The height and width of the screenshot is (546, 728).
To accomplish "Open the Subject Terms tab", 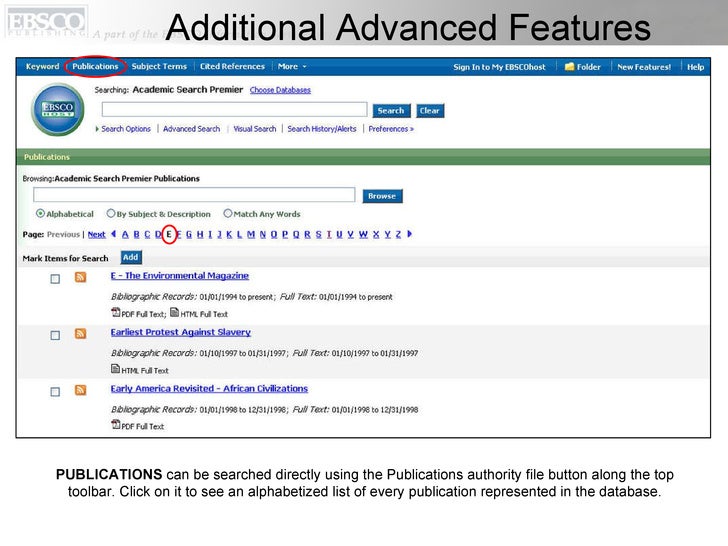I will point(159,66).
